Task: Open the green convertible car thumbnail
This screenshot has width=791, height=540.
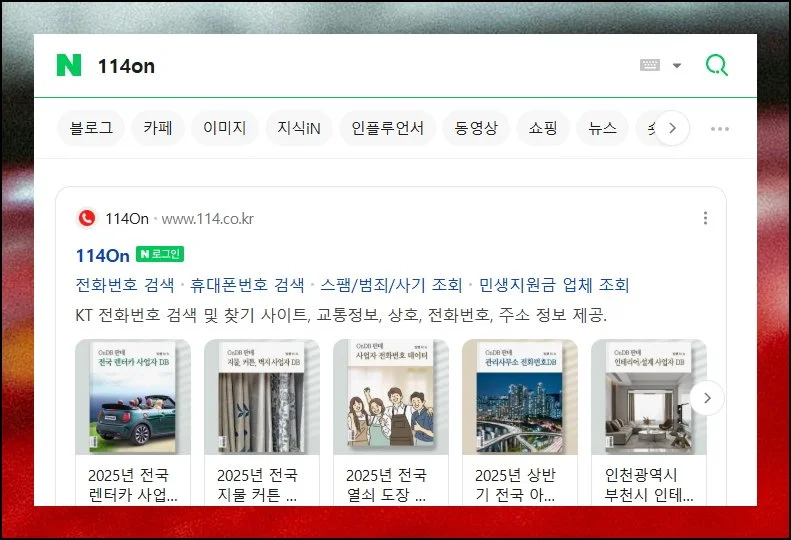Action: 133,397
